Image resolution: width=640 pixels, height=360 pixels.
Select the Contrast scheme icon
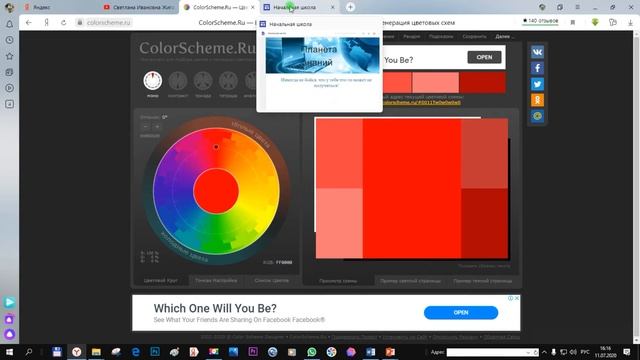[178, 81]
